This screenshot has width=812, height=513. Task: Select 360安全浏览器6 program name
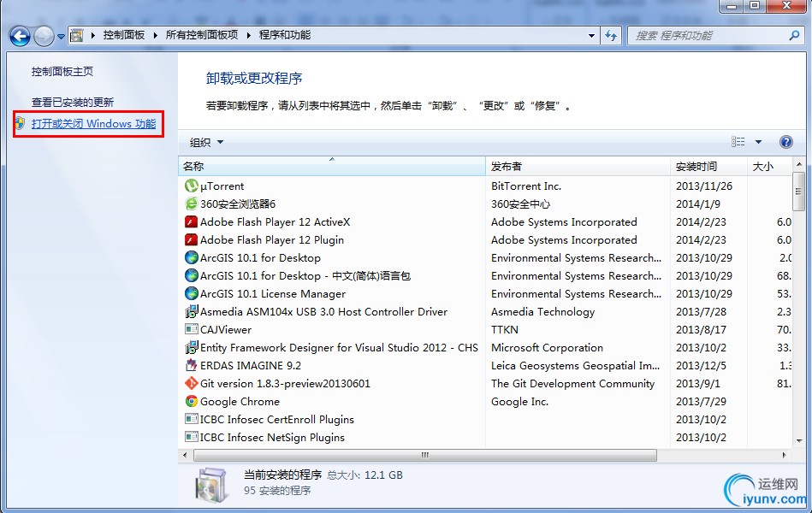click(238, 204)
